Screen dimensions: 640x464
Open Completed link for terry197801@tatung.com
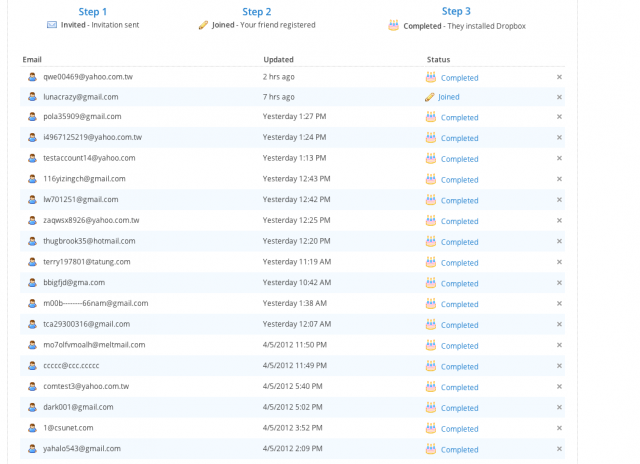[x=459, y=263]
